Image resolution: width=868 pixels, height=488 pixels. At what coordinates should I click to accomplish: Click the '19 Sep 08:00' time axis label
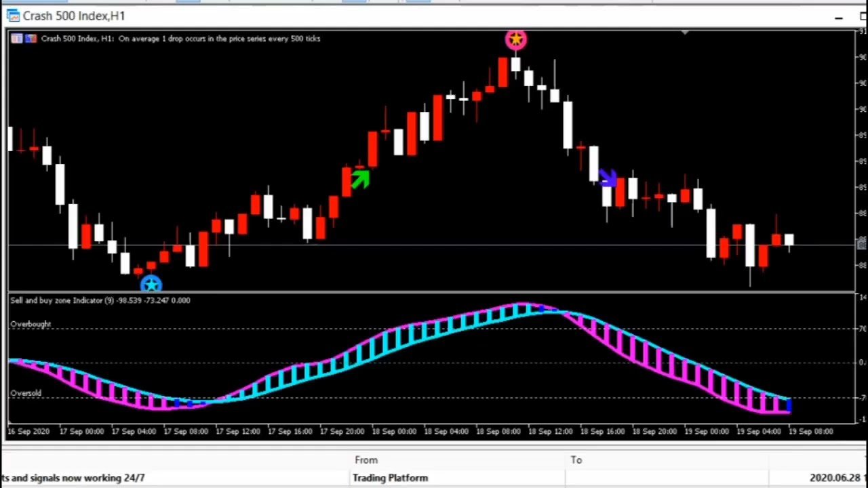click(811, 431)
